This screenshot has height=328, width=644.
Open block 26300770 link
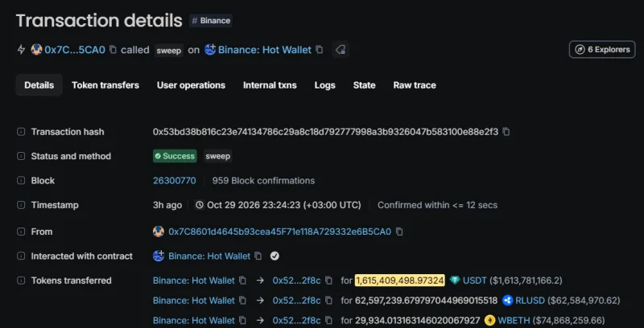[174, 180]
